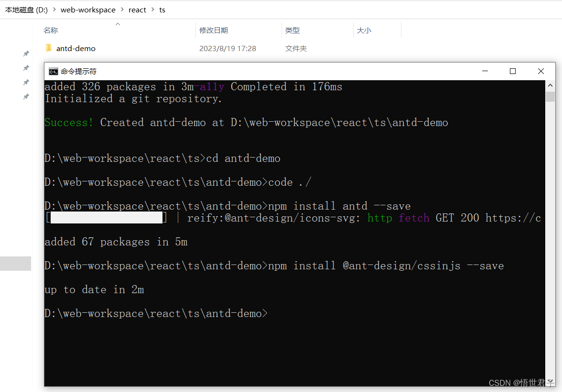Maximize the Command Prompt window
Image resolution: width=562 pixels, height=392 pixels.
point(513,71)
